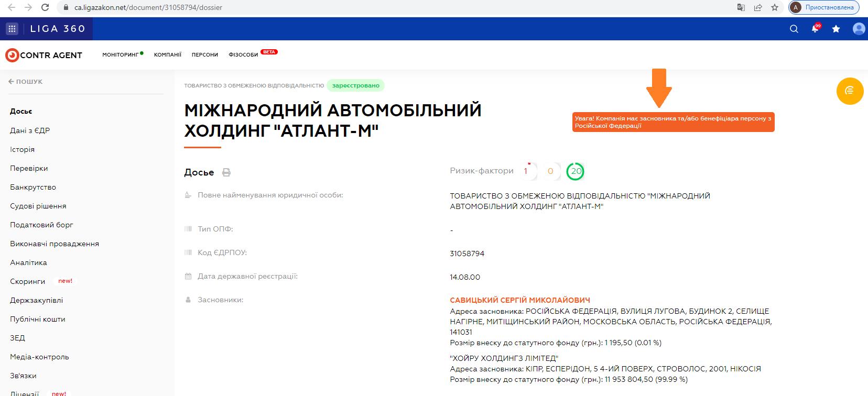Open Аналітика in the sidebar
The height and width of the screenshot is (396, 868).
28,262
